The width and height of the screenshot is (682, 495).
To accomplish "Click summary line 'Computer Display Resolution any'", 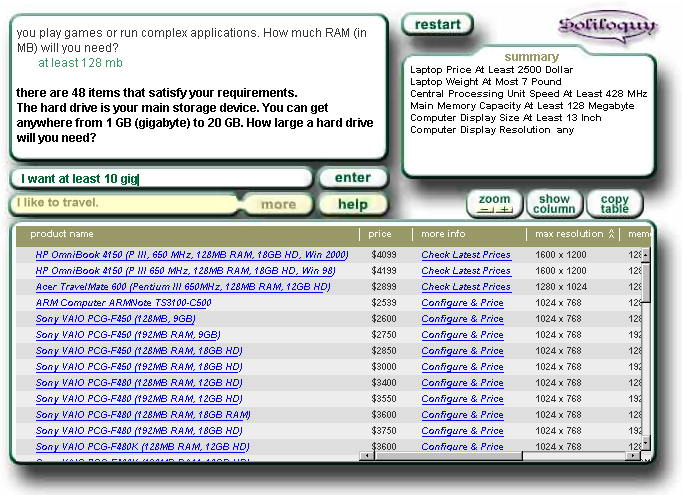I will [492, 130].
